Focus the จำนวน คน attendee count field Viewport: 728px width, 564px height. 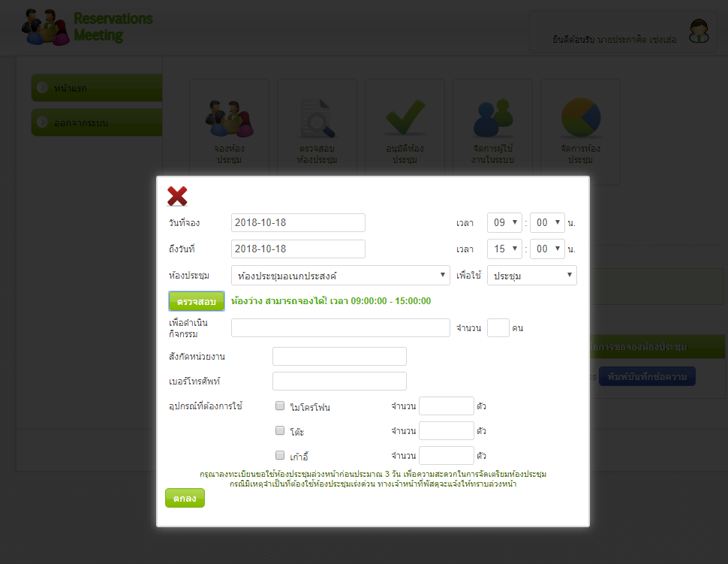point(498,327)
